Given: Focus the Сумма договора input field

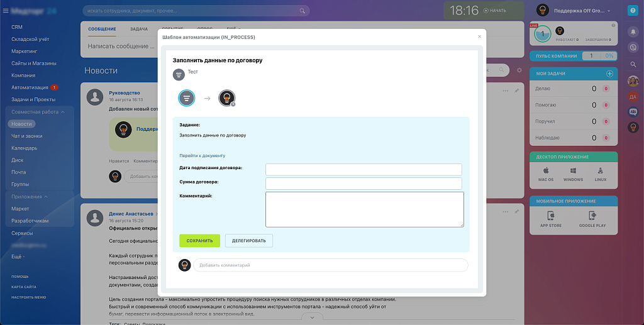Looking at the screenshot, I should click(x=364, y=184).
